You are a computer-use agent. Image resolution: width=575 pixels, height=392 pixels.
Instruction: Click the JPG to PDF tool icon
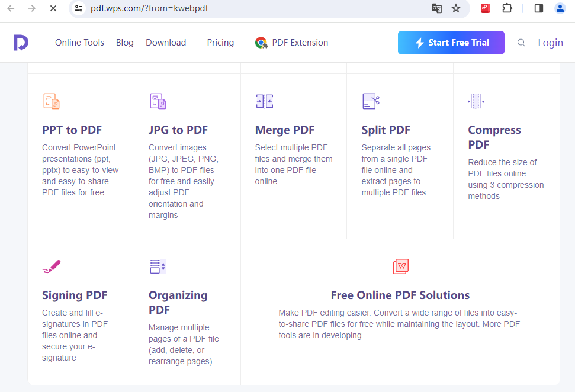click(x=158, y=101)
